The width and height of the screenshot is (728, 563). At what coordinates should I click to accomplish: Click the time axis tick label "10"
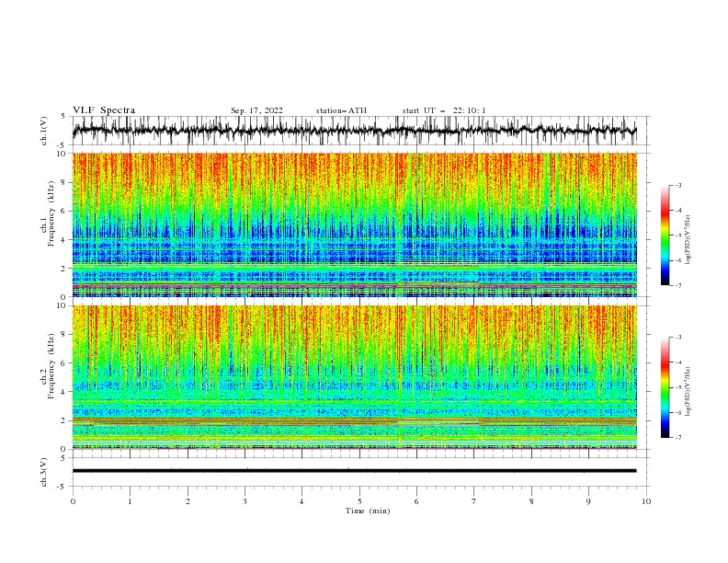[x=646, y=501]
